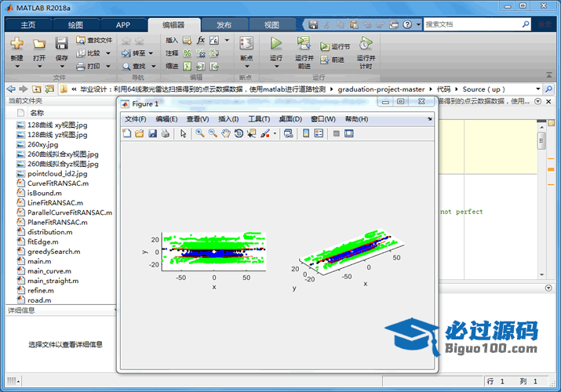561x392 pixels.
Task: Expand the 断点 dropdown arrow
Action: click(246, 67)
